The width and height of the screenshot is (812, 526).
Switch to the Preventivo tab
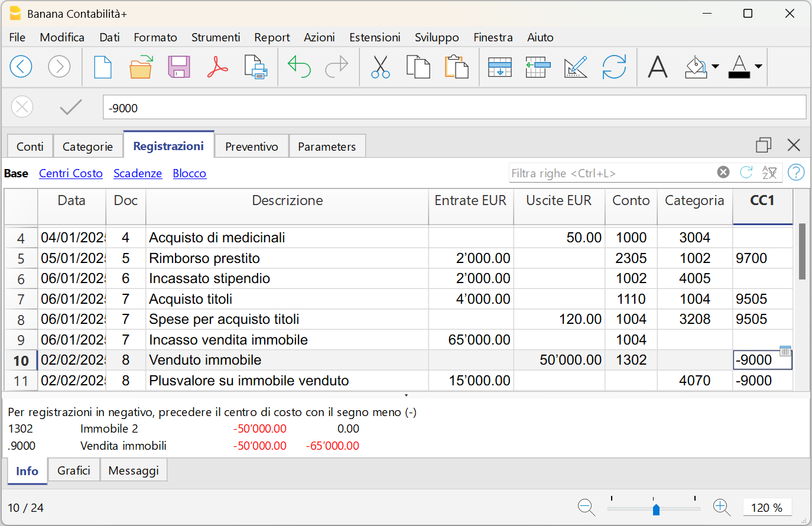[x=252, y=147]
